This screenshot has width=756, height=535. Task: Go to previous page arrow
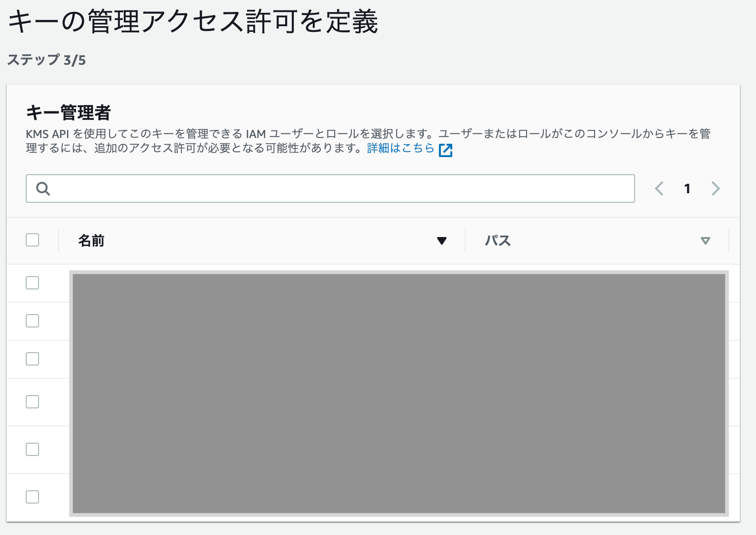coord(659,188)
